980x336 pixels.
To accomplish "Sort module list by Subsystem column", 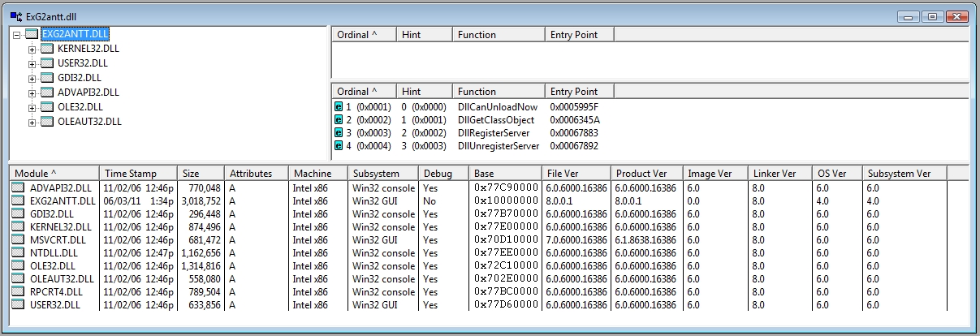I will tap(382, 174).
